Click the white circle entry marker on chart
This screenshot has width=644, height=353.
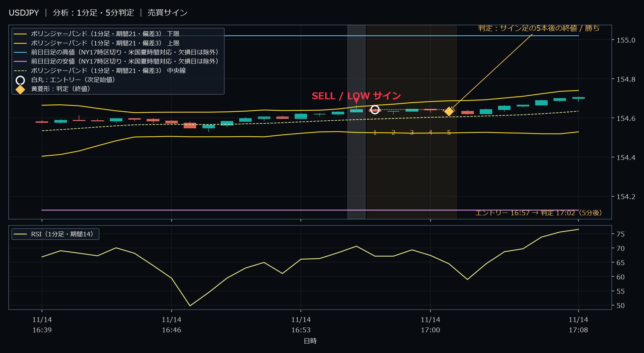coord(375,110)
